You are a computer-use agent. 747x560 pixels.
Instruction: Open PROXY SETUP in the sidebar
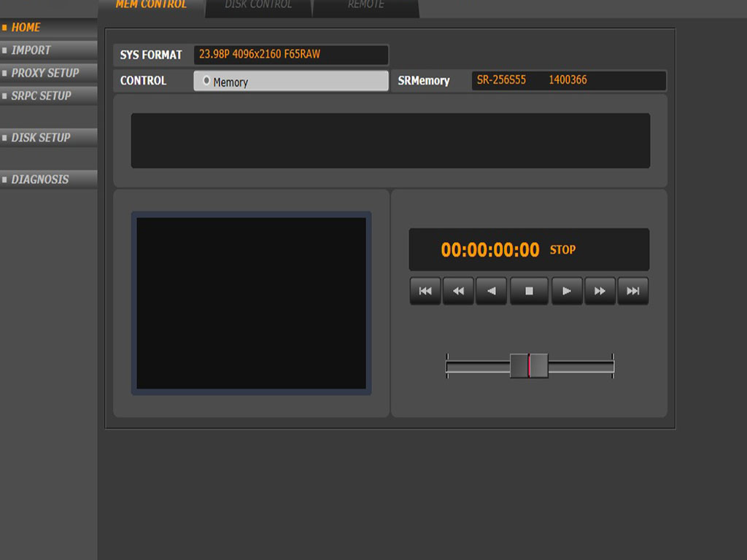tap(44, 73)
